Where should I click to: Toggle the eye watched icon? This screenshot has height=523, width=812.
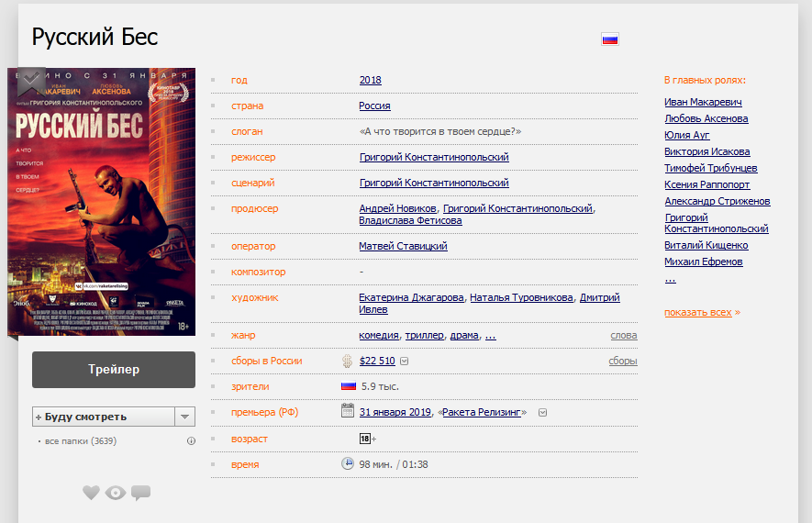(x=115, y=493)
